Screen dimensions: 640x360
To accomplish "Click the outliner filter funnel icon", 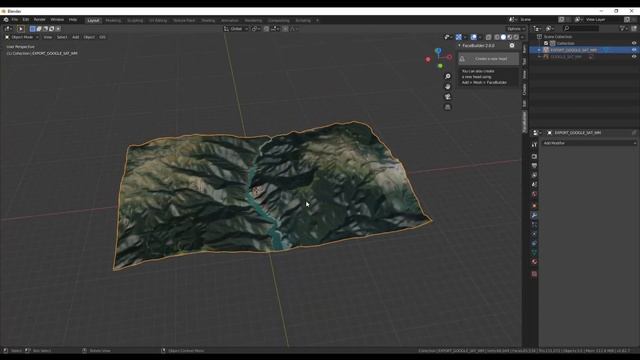I will pos(623,28).
